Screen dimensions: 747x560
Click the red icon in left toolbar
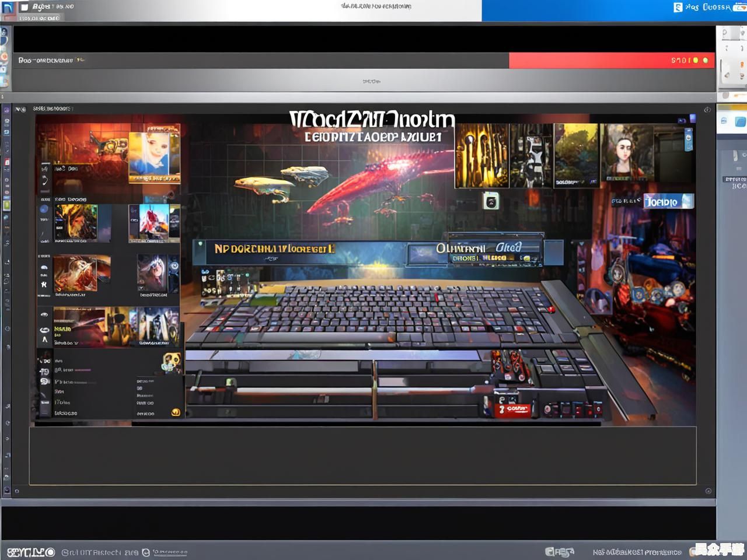6,162
